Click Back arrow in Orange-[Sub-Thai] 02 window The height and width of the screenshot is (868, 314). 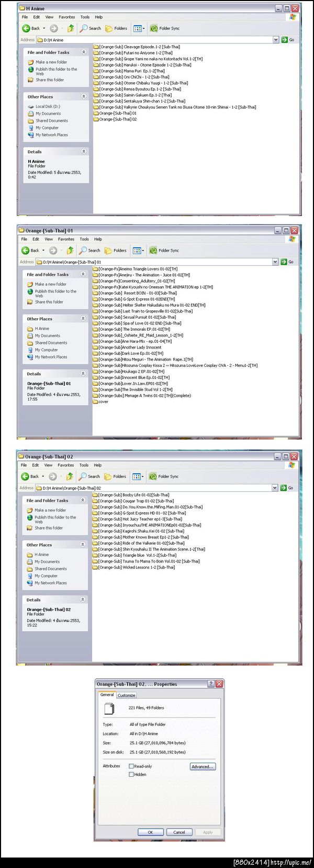coord(25,476)
